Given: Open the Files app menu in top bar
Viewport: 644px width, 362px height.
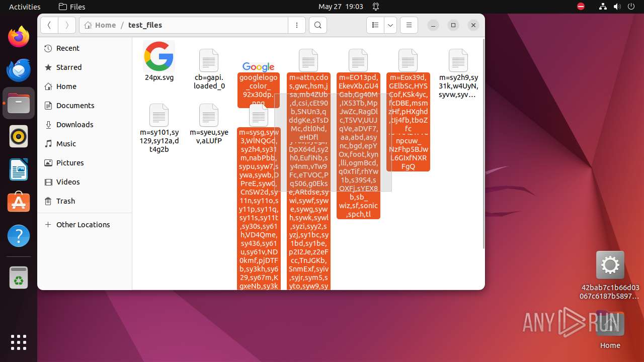Looking at the screenshot, I should tap(72, 7).
